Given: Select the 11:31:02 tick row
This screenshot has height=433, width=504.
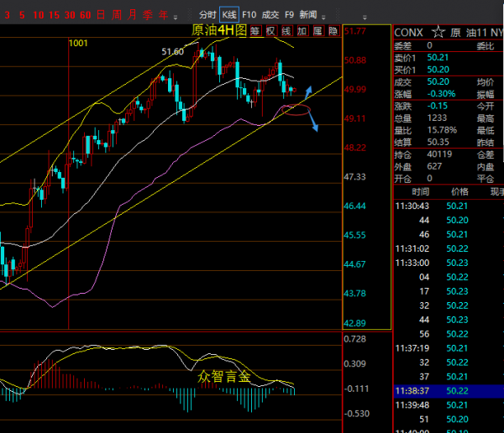Looking at the screenshot, I should click(x=449, y=248).
